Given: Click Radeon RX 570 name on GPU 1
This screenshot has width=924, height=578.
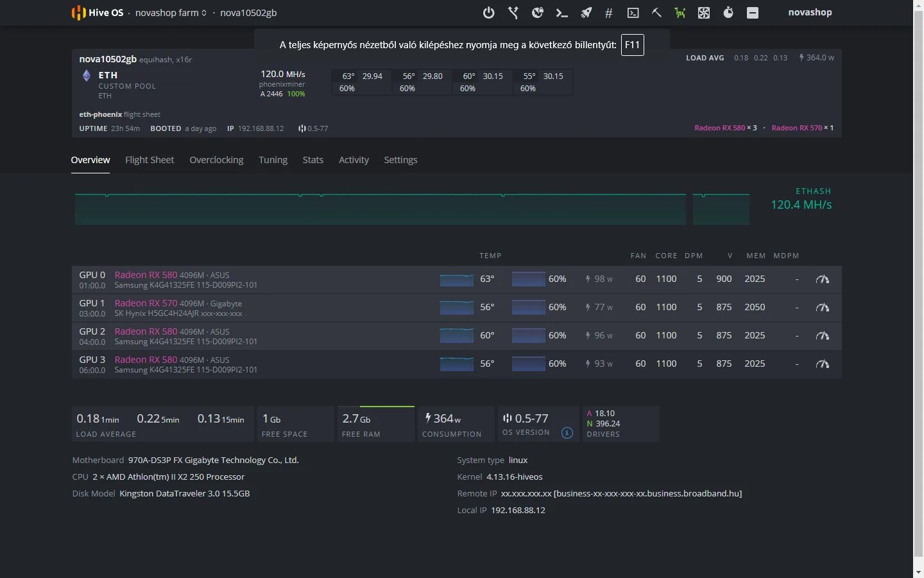Looking at the screenshot, I should pos(146,303).
